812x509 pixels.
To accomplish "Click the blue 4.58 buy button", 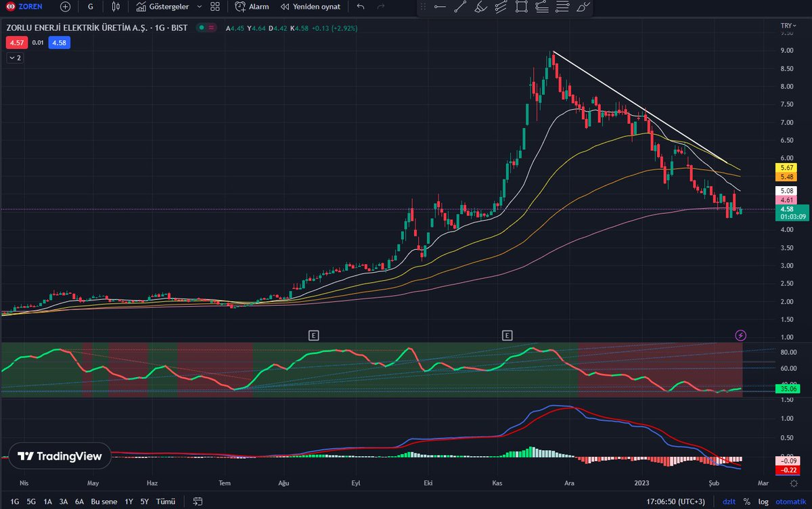I will [x=59, y=43].
